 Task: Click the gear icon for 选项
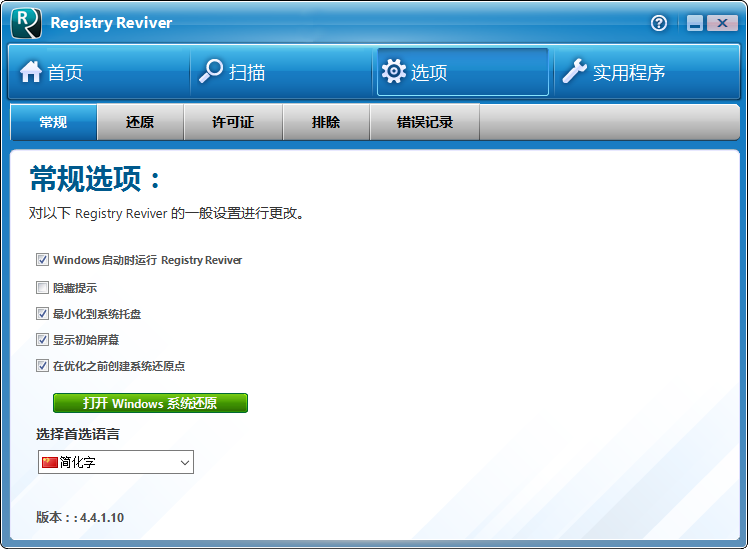(394, 72)
